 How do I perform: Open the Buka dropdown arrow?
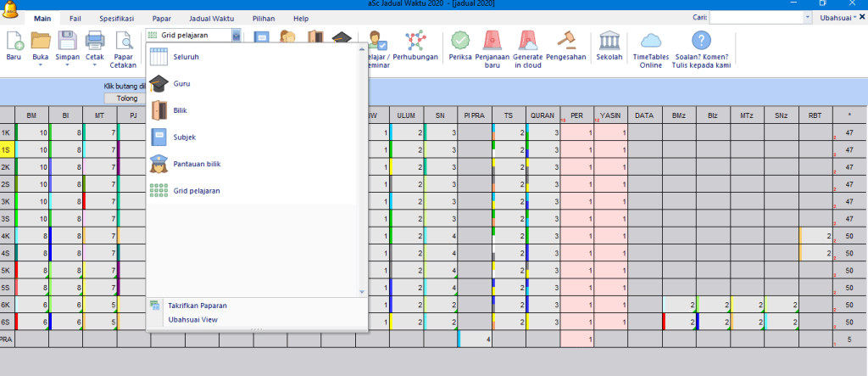[x=41, y=65]
